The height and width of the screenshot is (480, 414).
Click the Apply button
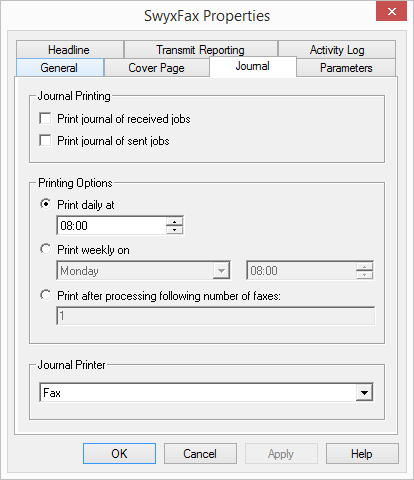coord(281,454)
